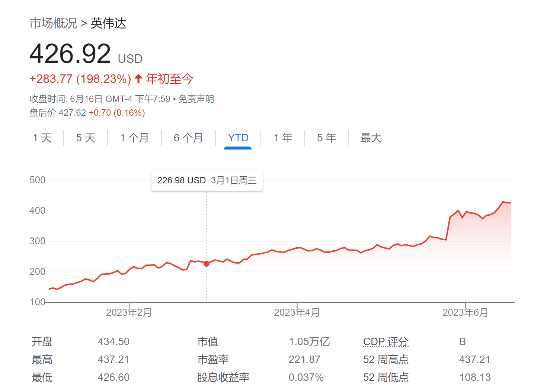Click the 2023年2月 axis label

[x=129, y=312]
